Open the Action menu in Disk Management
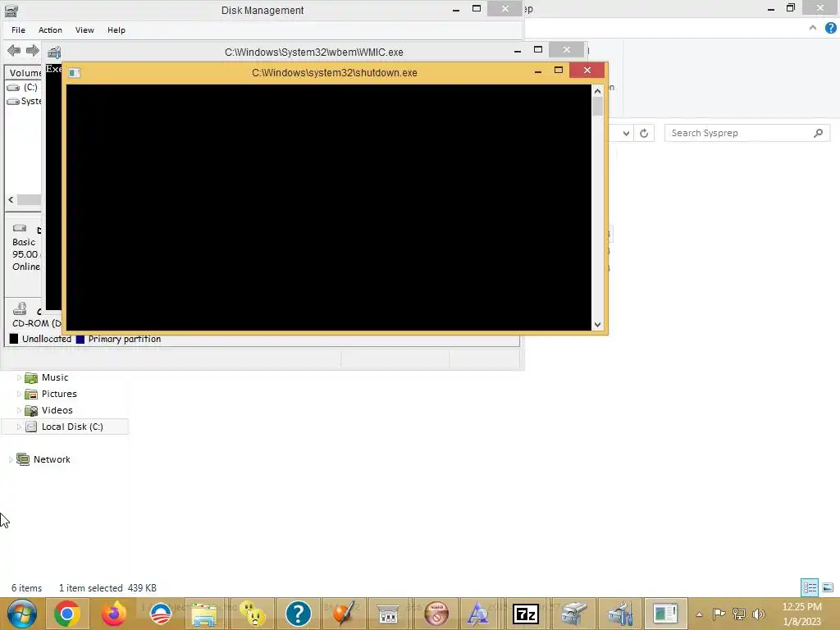The image size is (840, 630). click(50, 30)
